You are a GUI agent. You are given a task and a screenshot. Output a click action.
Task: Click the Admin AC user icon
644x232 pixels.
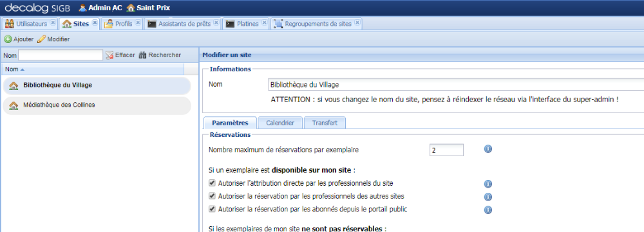82,8
